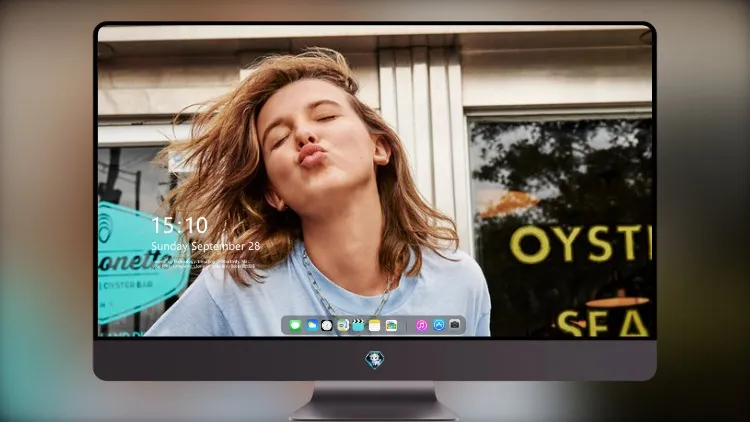This screenshot has height=422, width=750.
Task: Click the teal oyster bar sign
Action: point(139,262)
